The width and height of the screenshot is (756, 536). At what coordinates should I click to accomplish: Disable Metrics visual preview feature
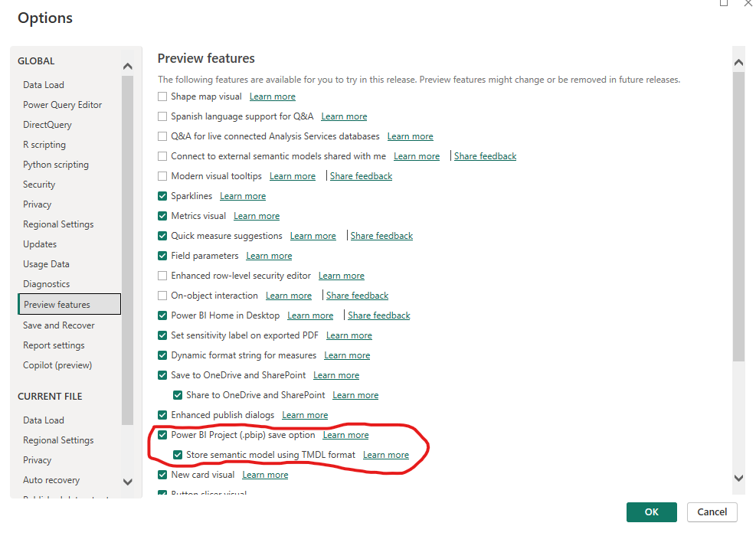(x=162, y=216)
